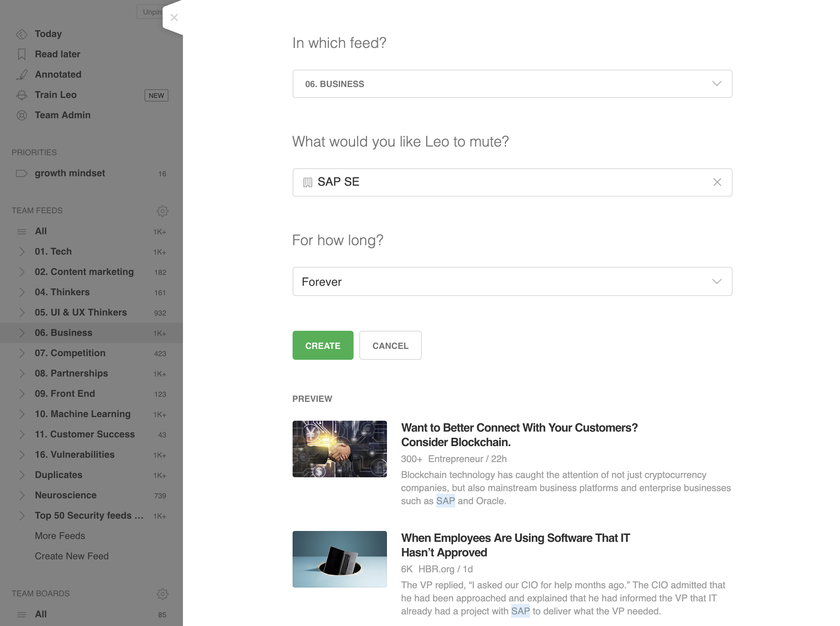Open the 06. BUSINESS feed dropdown
The width and height of the screenshot is (840, 626).
pos(512,84)
